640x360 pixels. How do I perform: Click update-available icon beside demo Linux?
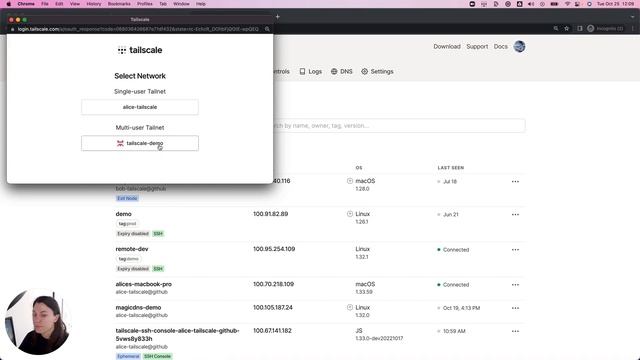pyautogui.click(x=350, y=214)
